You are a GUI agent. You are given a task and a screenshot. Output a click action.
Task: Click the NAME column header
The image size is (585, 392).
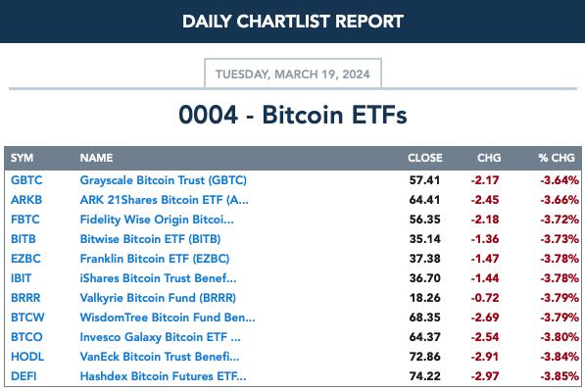pyautogui.click(x=96, y=158)
